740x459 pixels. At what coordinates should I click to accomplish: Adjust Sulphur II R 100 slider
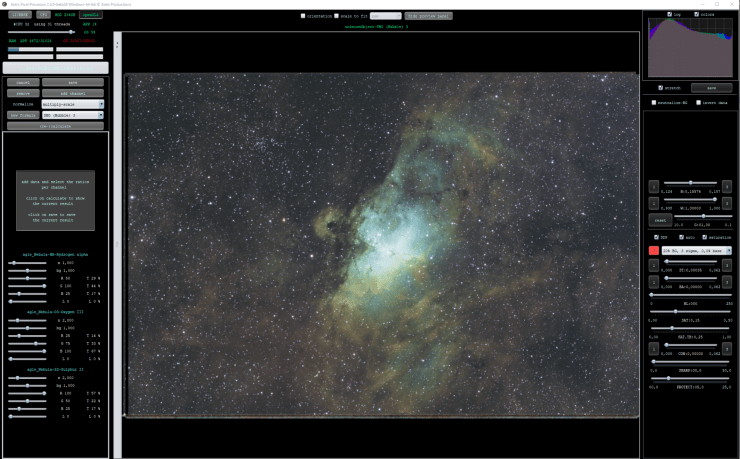pyautogui.click(x=27, y=393)
